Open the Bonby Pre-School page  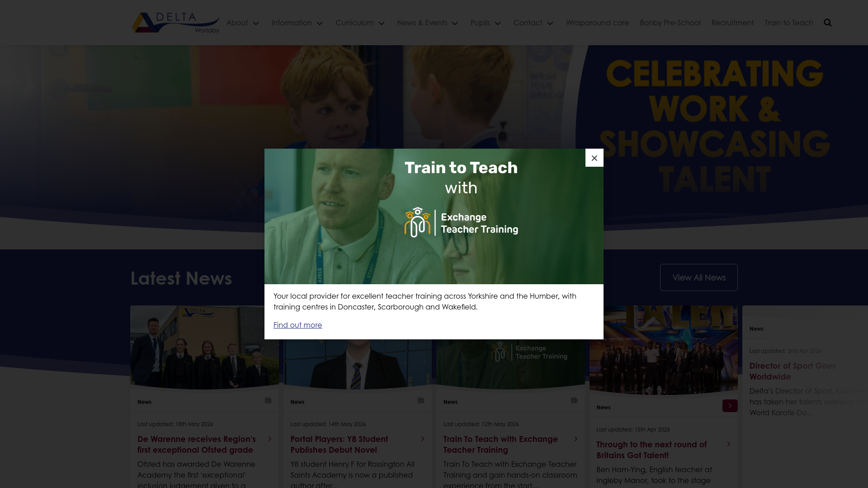[x=670, y=23]
